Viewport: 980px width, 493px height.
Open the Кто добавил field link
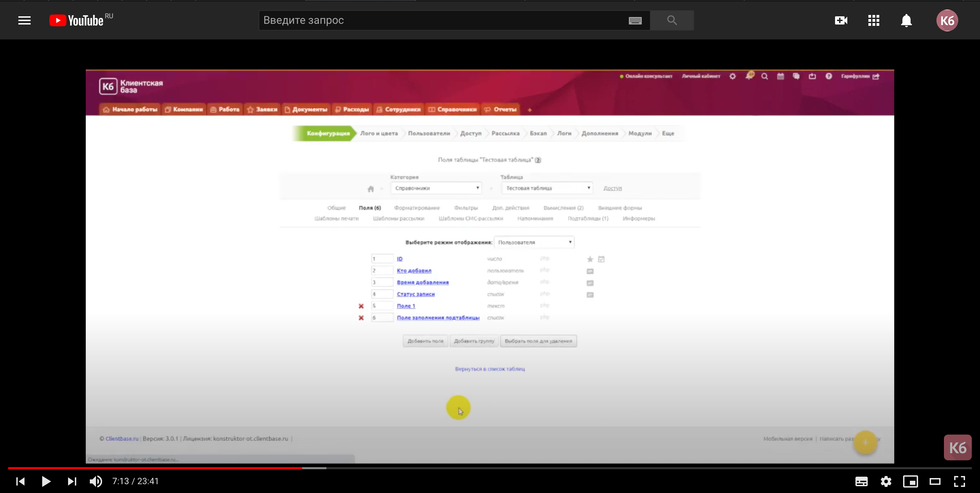[414, 271]
